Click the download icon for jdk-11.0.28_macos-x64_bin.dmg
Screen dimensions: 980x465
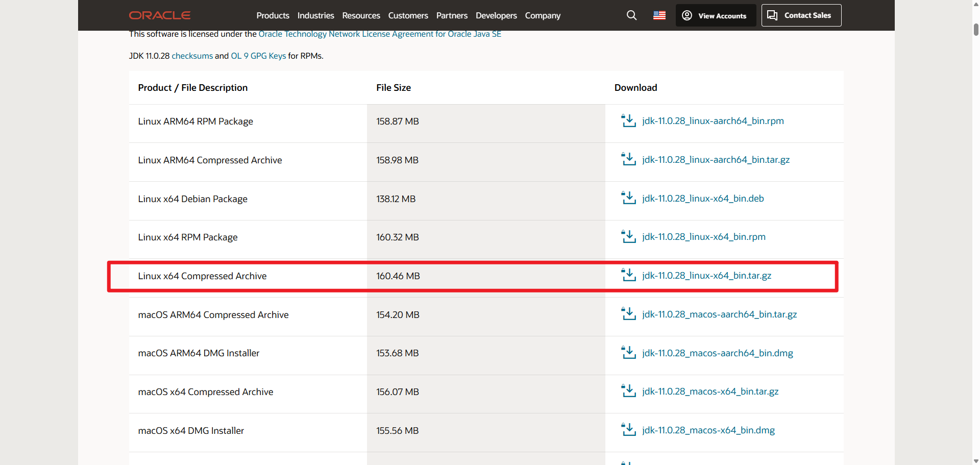(x=628, y=430)
